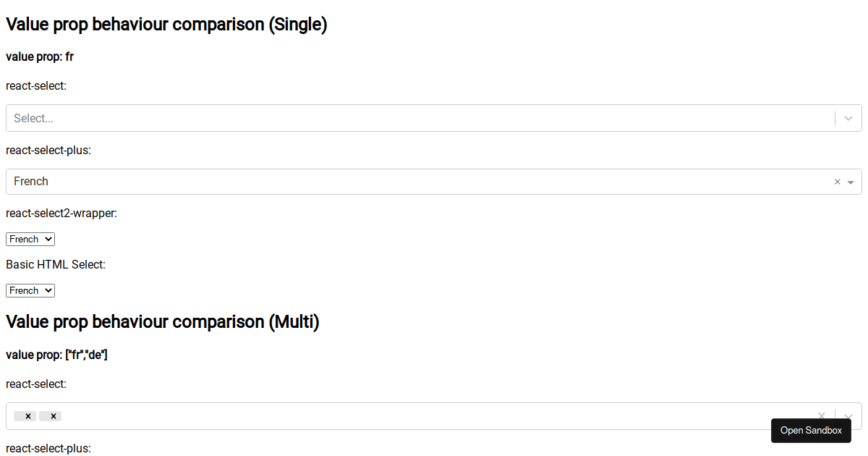
Task: Click the French value in react-select-plus field
Action: coord(31,182)
